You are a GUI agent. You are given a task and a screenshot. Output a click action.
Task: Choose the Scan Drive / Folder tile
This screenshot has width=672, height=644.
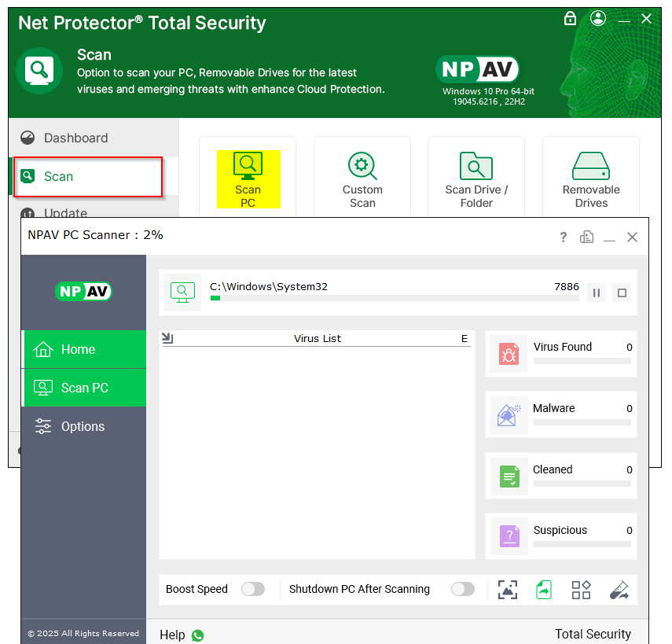[x=476, y=179]
